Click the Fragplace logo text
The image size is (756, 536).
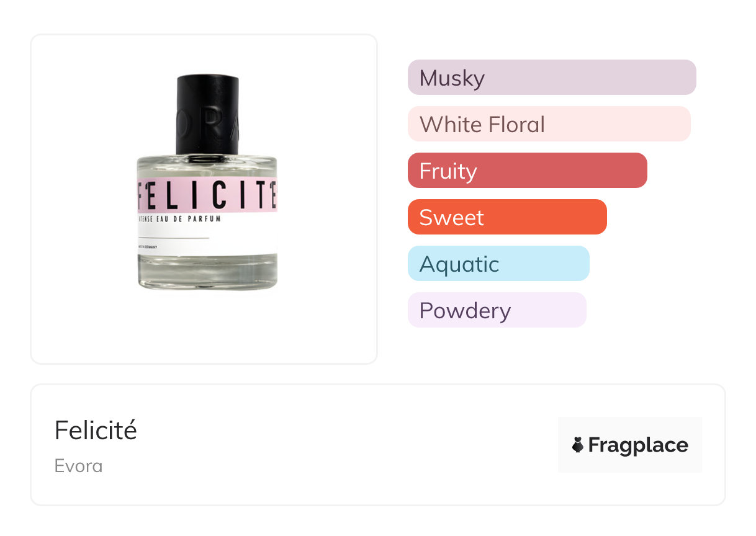[638, 445]
